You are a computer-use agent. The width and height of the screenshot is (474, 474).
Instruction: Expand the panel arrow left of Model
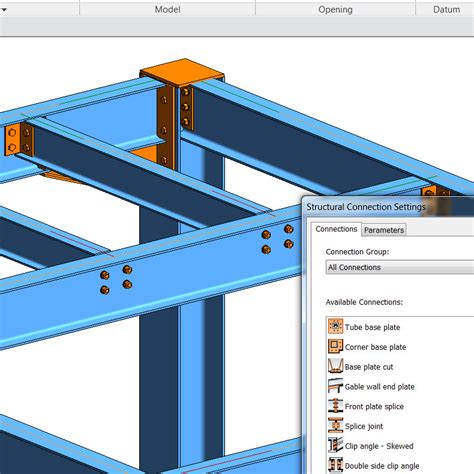click(4, 10)
